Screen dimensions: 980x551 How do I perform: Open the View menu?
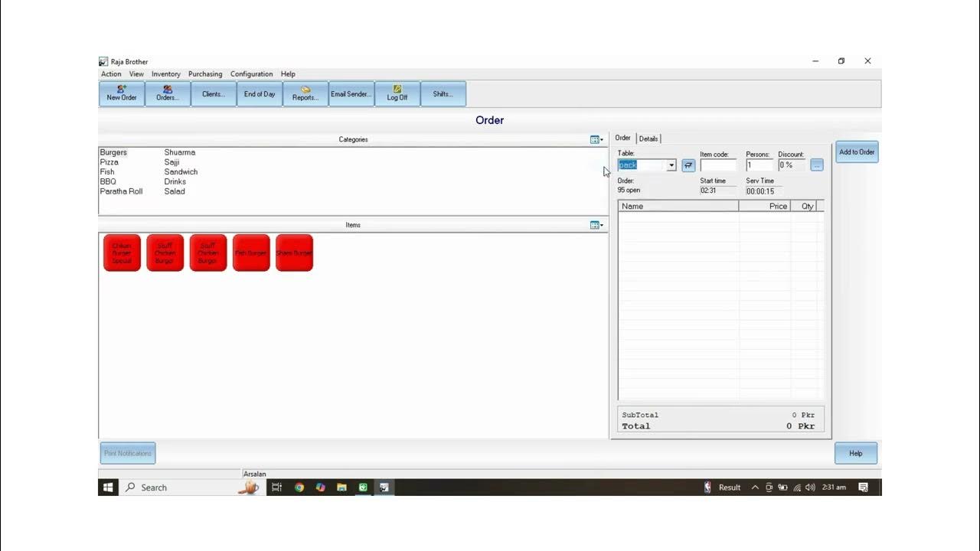tap(136, 74)
